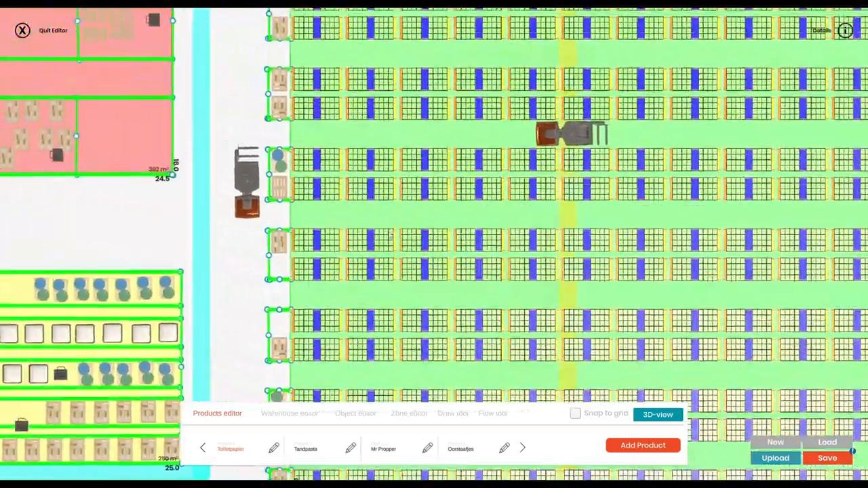This screenshot has width=868, height=488.
Task: Click the Details label
Action: (822, 30)
